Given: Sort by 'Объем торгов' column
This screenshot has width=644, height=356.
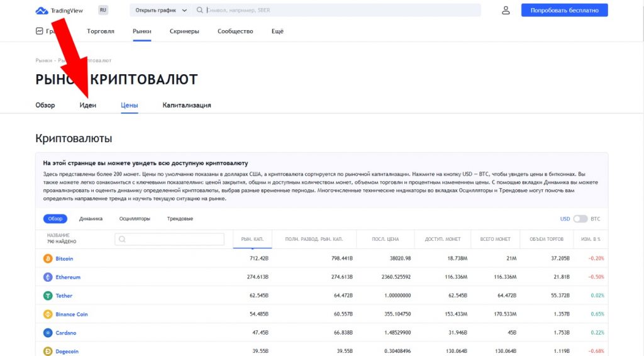Looking at the screenshot, I should click(547, 239).
